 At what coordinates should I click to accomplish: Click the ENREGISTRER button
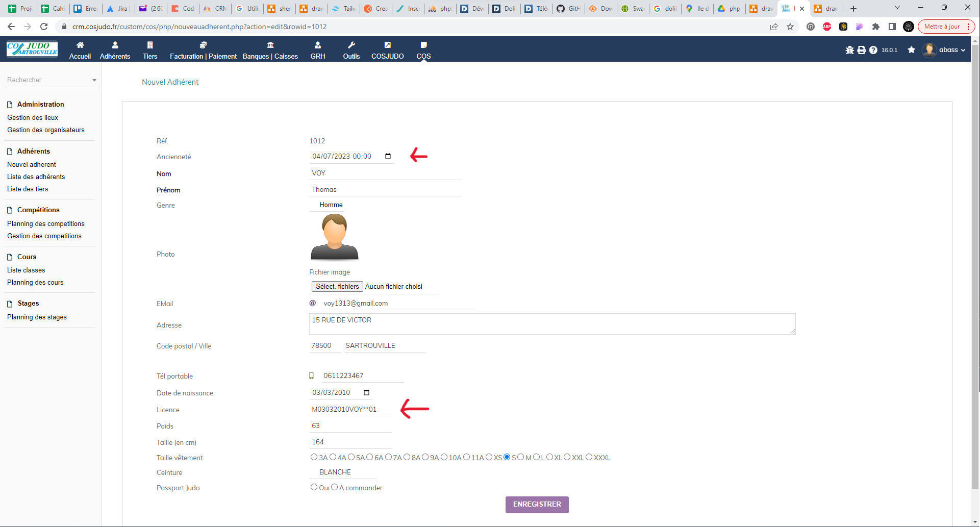[x=537, y=505]
